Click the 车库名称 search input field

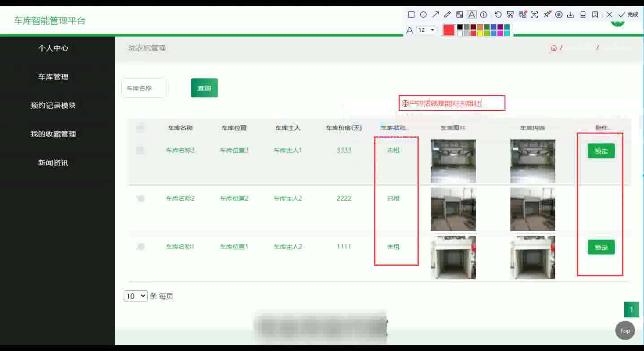pos(144,88)
